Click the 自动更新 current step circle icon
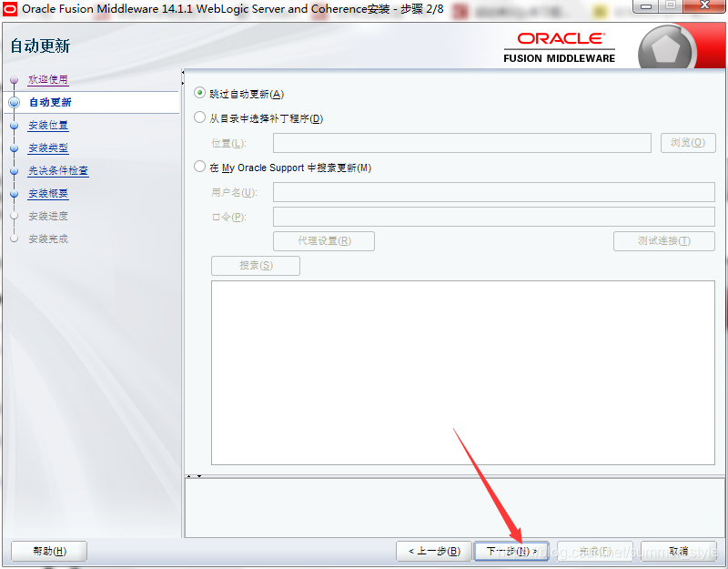 coord(14,103)
